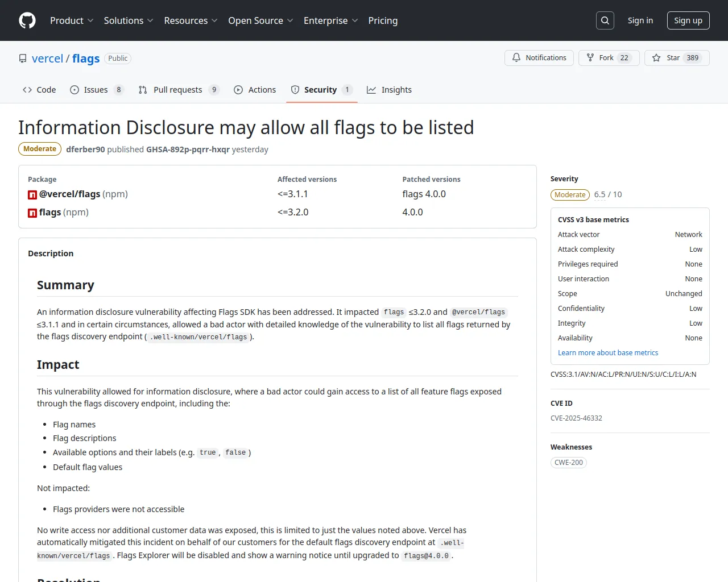Click the 'Attack vector' metric row label
The height and width of the screenshot is (582, 728).
578,235
